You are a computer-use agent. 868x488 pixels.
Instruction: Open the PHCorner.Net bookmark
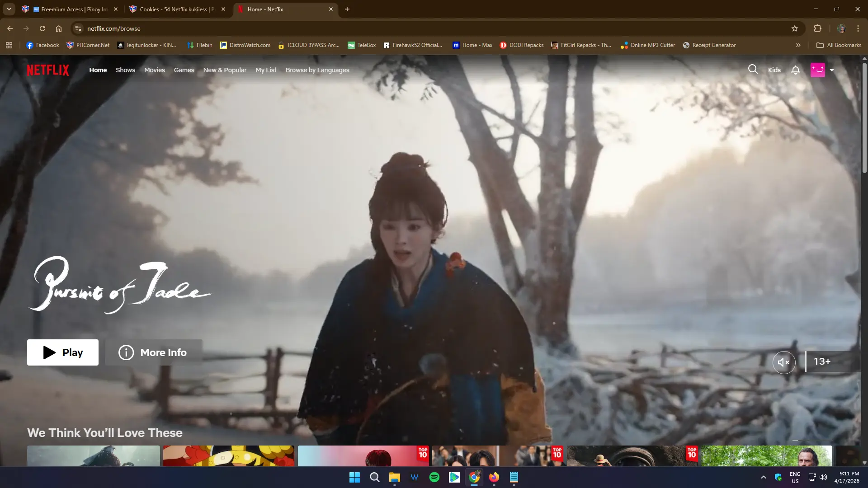(x=88, y=45)
